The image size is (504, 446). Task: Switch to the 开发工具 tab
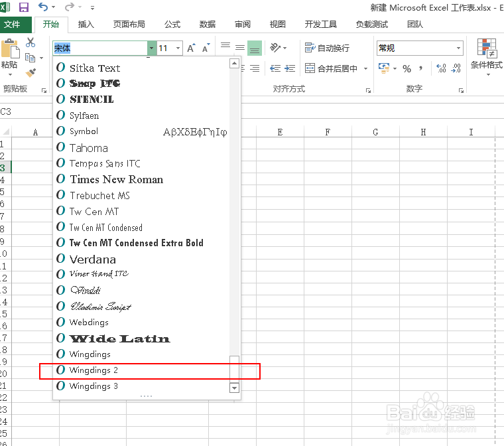(320, 24)
